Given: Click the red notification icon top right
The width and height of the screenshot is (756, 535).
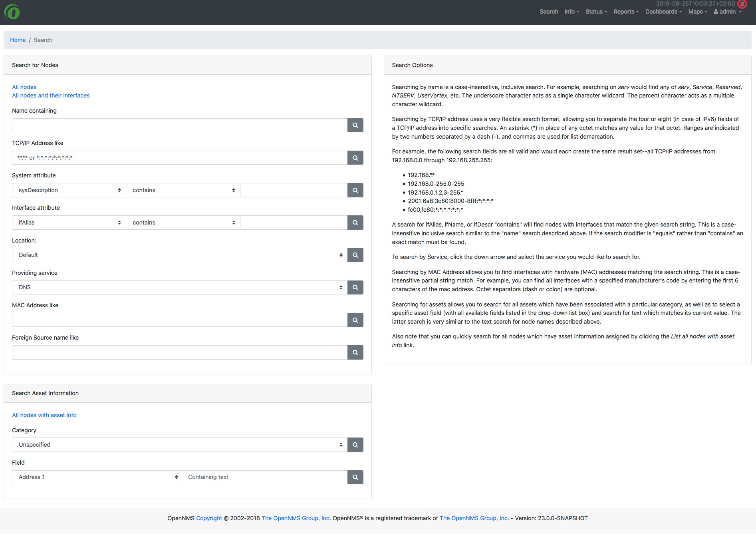Looking at the screenshot, I should point(742,4).
